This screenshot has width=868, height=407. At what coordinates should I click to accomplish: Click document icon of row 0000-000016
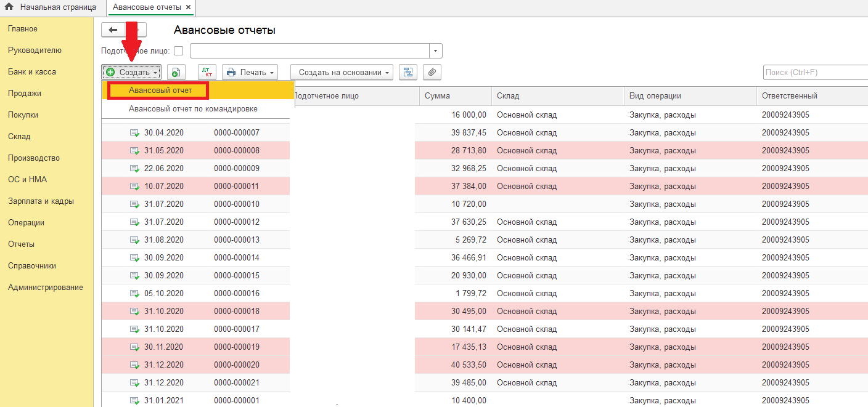click(134, 294)
